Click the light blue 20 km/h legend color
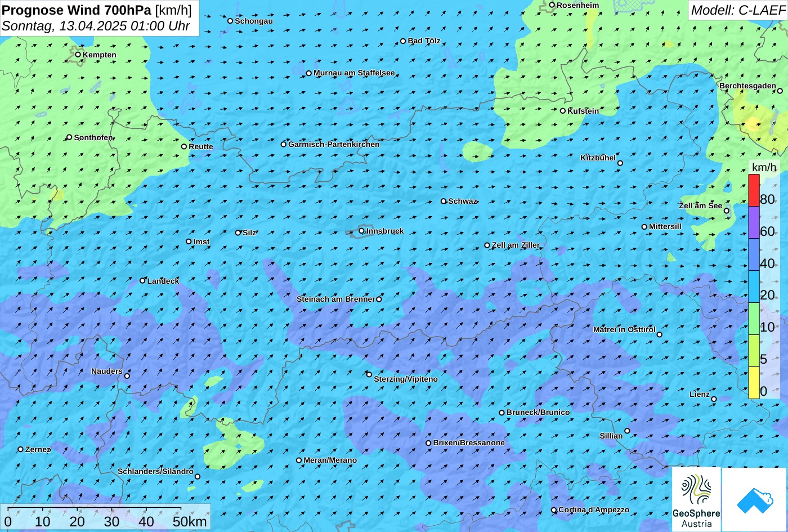This screenshot has height=532, width=788. 754,287
